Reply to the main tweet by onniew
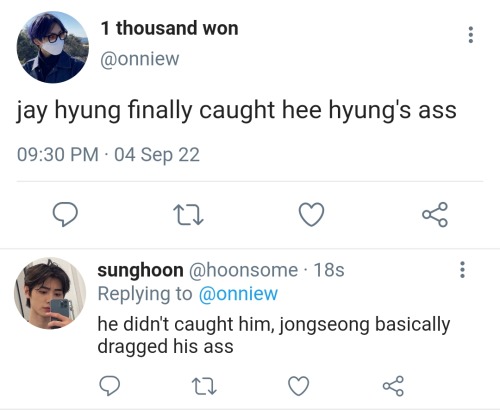Image resolution: width=500 pixels, height=410 pixels. pos(65,214)
